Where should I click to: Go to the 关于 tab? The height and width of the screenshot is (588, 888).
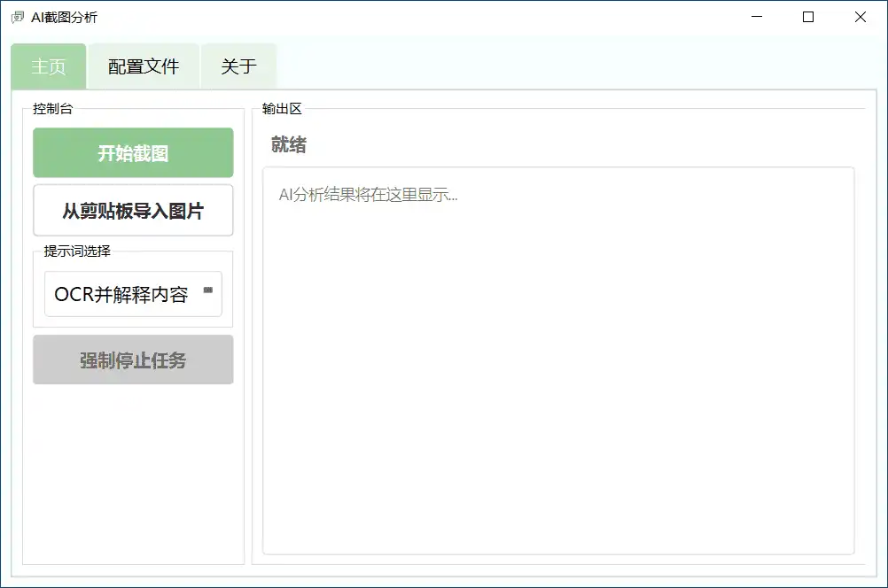pyautogui.click(x=239, y=66)
